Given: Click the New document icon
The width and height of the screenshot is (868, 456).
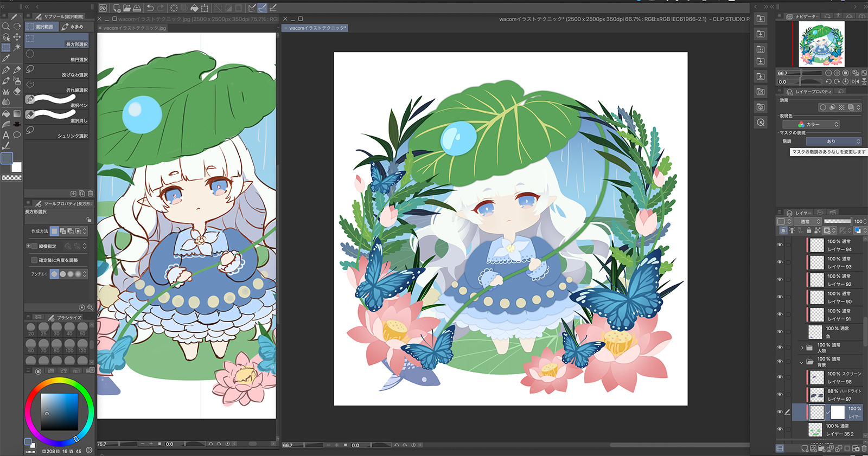Looking at the screenshot, I should 117,8.
